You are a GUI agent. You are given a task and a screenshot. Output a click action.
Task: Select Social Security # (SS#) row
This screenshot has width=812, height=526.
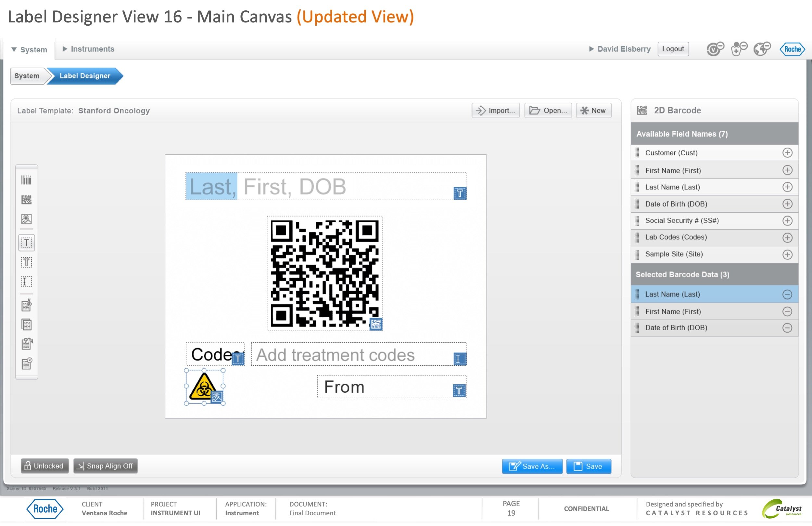(x=715, y=221)
